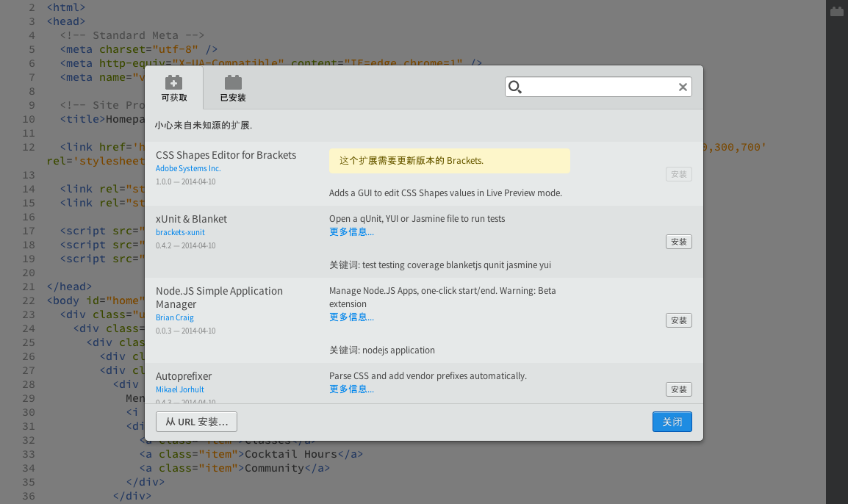Click the 小心来自未知源的扩展 warning text
This screenshot has height=504, width=848.
pos(204,126)
